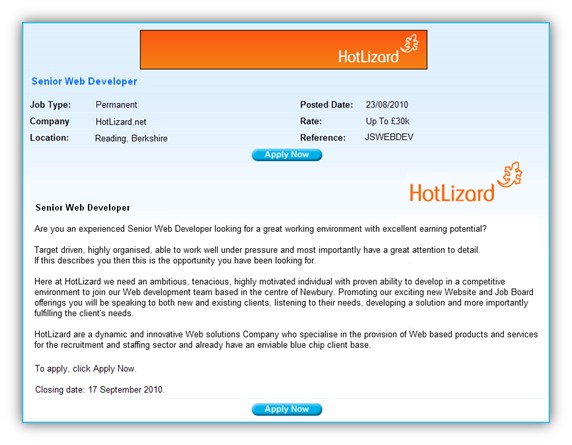Open the blue Senior Web Developer title link
This screenshot has width=572, height=445.
pyautogui.click(x=84, y=81)
